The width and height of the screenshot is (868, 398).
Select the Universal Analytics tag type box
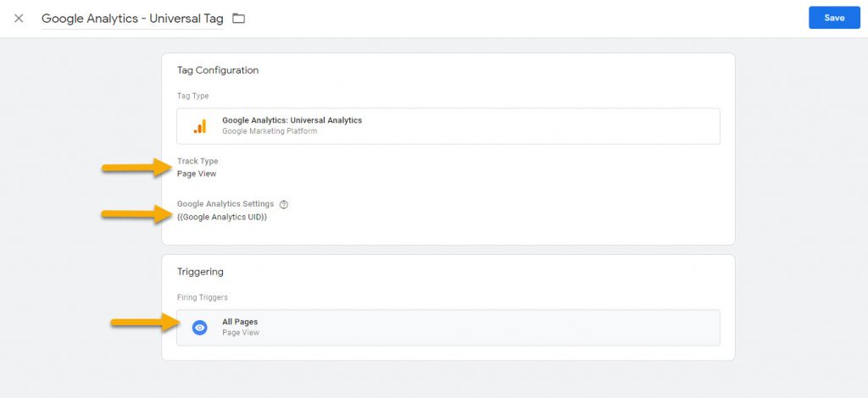448,126
